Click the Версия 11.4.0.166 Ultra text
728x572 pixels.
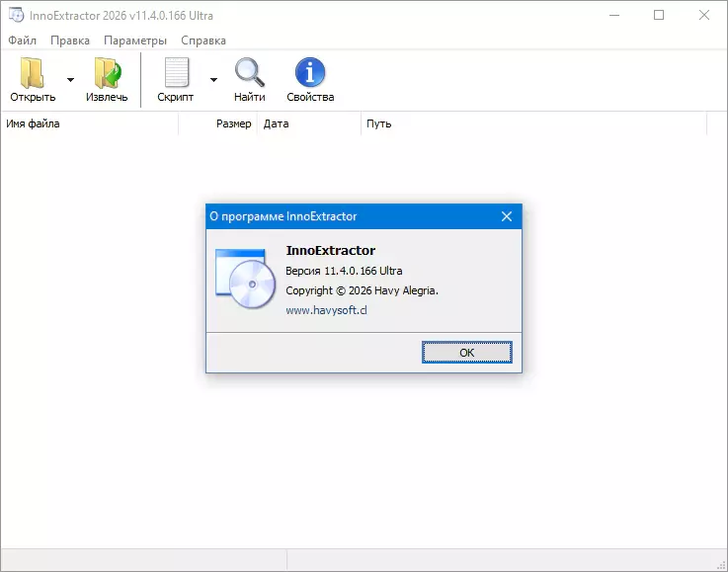pyautogui.click(x=344, y=271)
